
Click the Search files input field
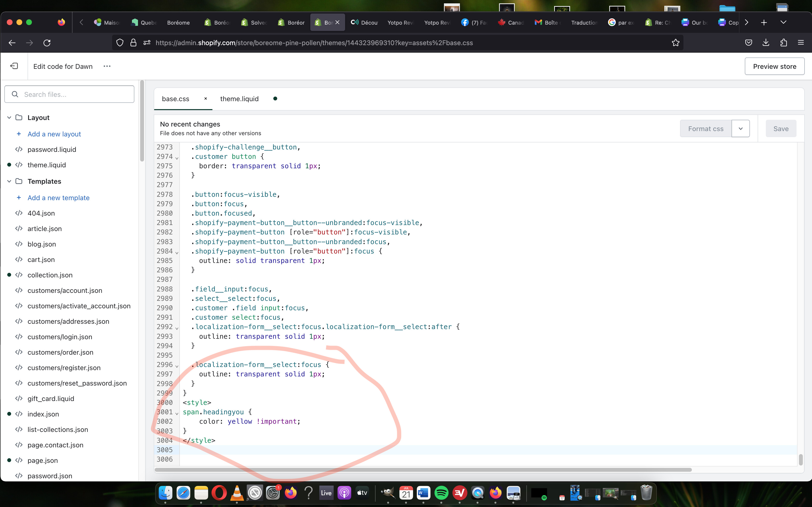click(x=69, y=94)
